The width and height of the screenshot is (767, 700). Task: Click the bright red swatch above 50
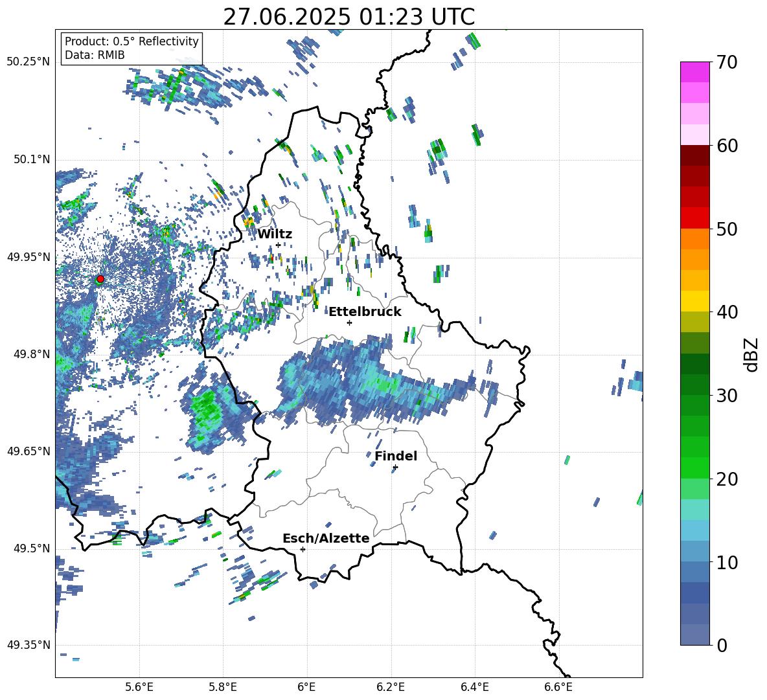pyautogui.click(x=694, y=218)
